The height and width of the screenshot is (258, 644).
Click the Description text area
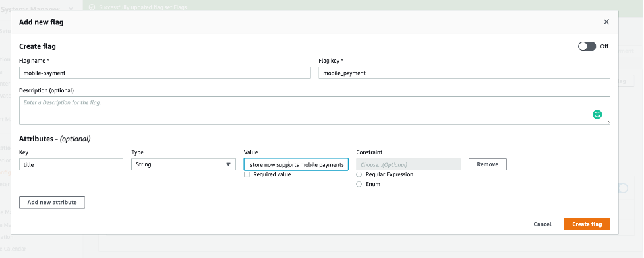[314, 110]
